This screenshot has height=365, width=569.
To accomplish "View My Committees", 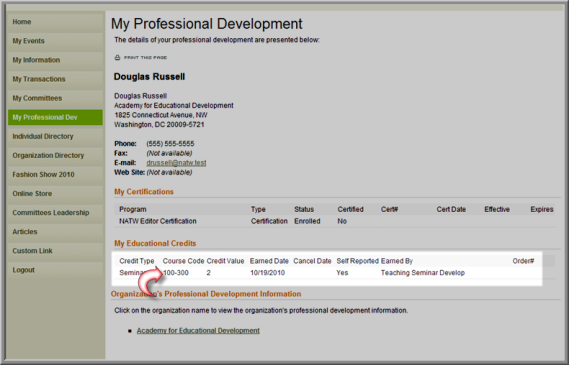I will tap(55, 98).
